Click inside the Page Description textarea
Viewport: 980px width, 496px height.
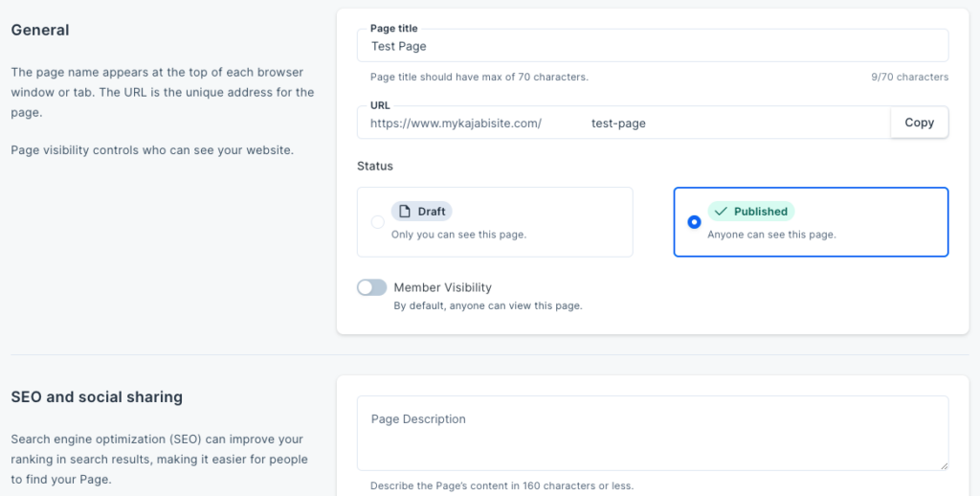653,433
